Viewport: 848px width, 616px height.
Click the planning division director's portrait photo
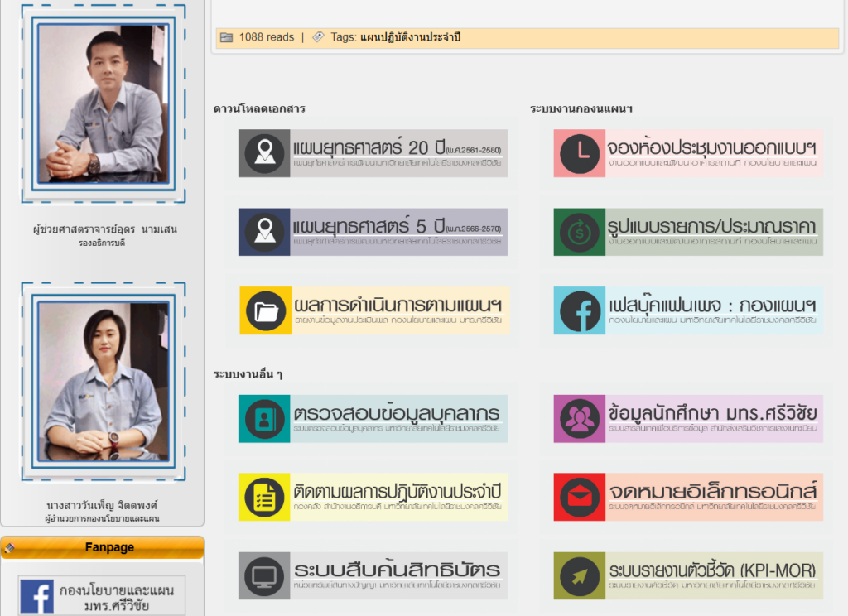[104, 379]
